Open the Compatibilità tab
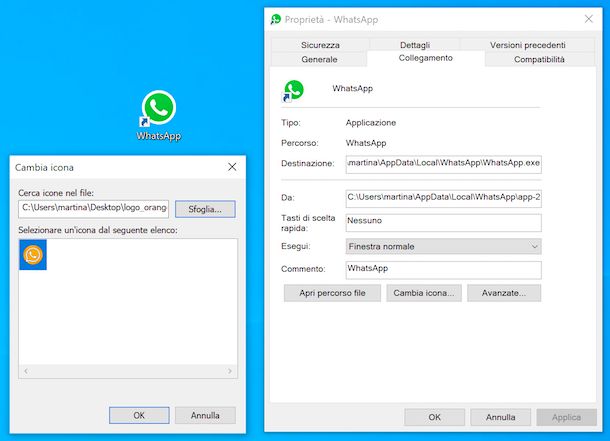The image size is (610, 441). 539,60
